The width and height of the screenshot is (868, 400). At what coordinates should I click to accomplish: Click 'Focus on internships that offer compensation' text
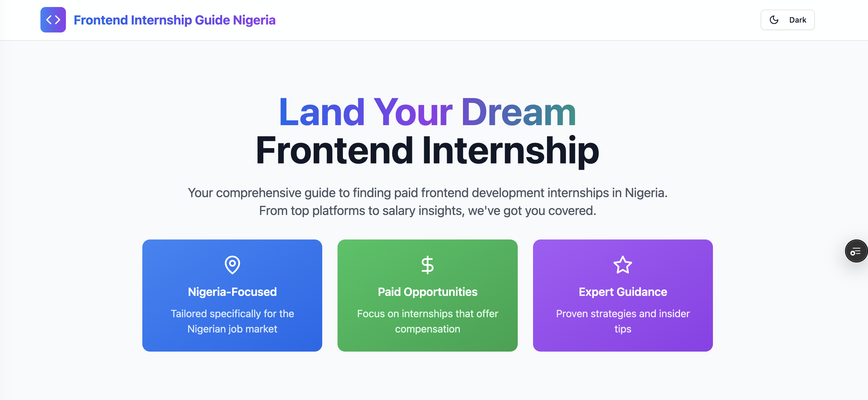(x=427, y=321)
